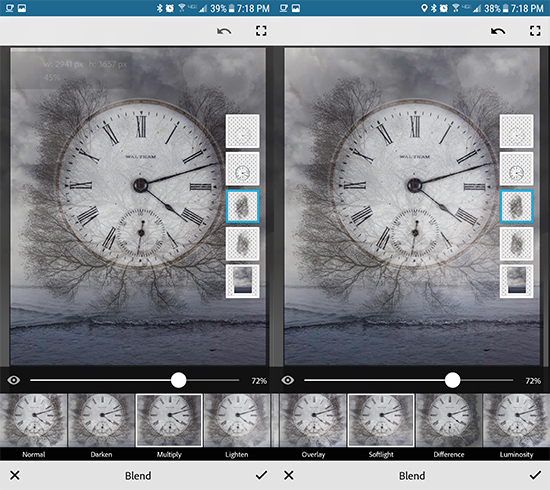
Task: Select fourth tree layer in left screen
Action: 242,244
